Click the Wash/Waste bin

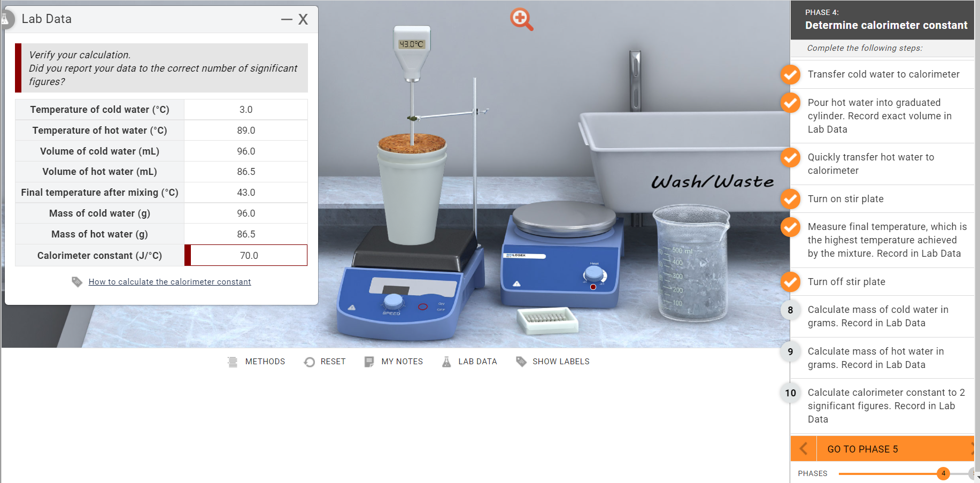685,162
